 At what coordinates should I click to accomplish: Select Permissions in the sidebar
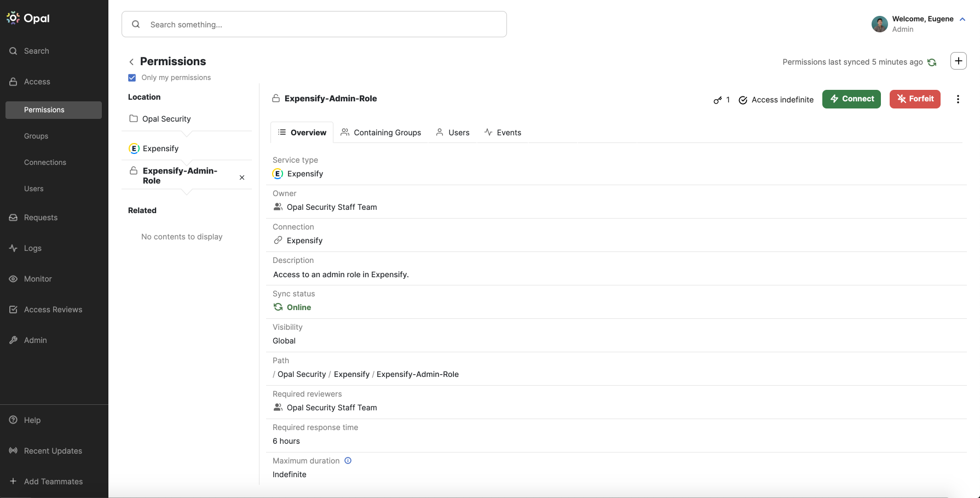pyautogui.click(x=54, y=110)
